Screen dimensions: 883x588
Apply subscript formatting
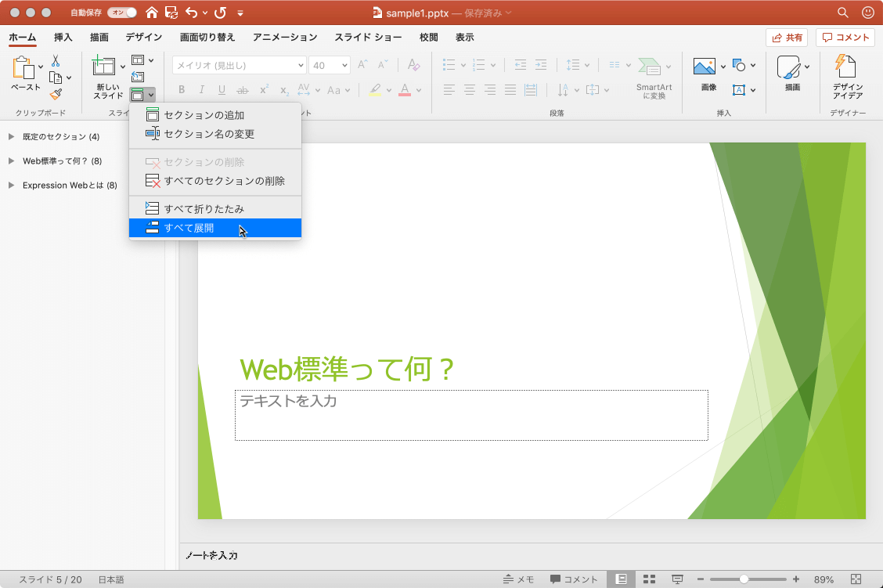284,90
